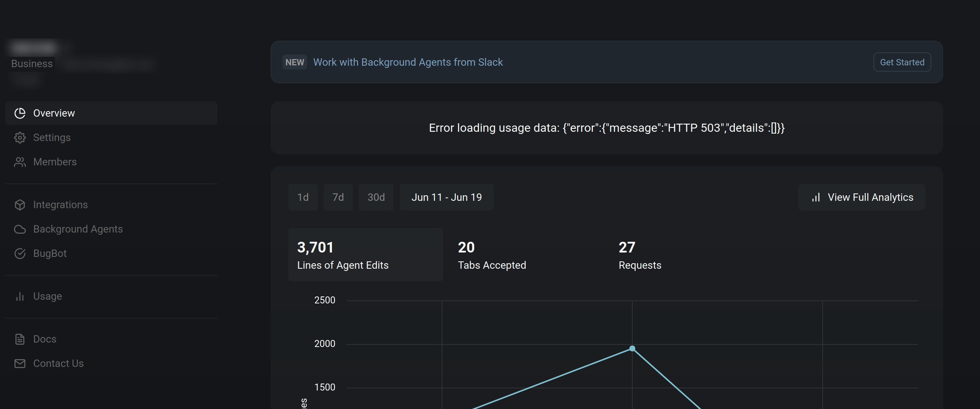Click the Settings gear icon
980x409 pixels.
[x=20, y=137]
